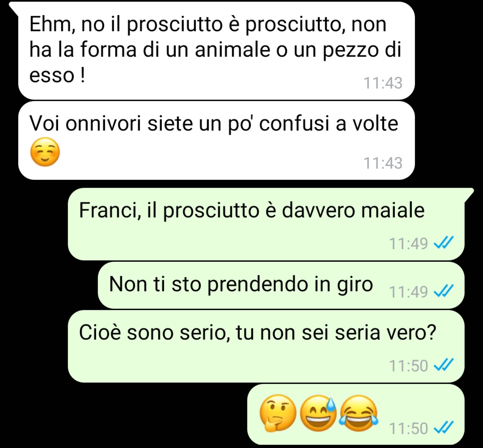This screenshot has height=448, width=483.
Task: Tap read checkmarks on 'Non ti sto prendendo' message
Action: click(x=444, y=291)
